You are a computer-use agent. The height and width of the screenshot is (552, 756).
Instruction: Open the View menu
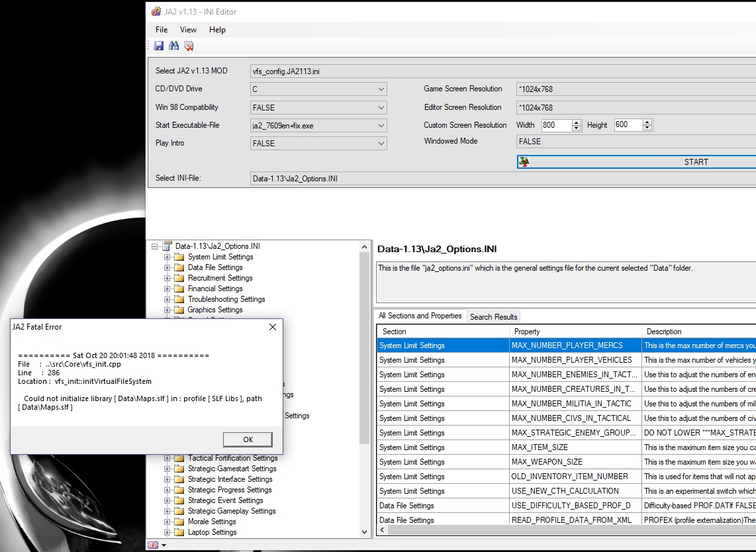pyautogui.click(x=188, y=30)
